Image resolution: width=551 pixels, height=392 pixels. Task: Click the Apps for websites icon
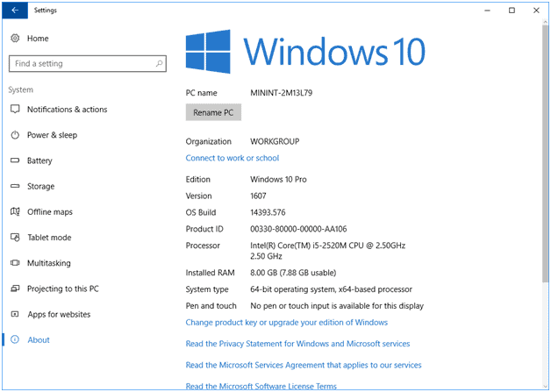tap(15, 314)
